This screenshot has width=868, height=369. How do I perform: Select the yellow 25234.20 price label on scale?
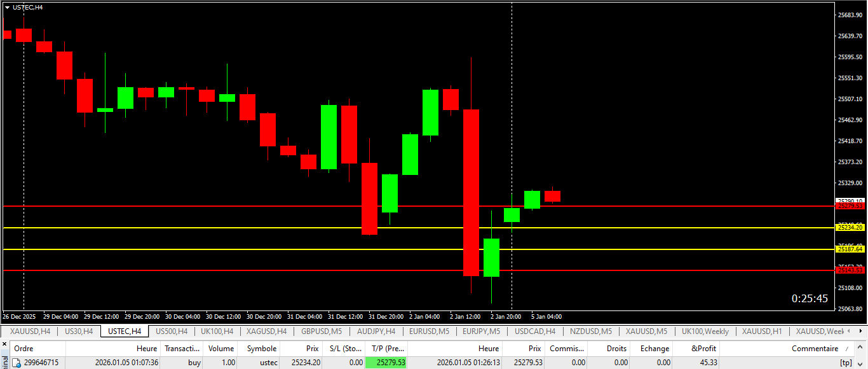coord(850,227)
